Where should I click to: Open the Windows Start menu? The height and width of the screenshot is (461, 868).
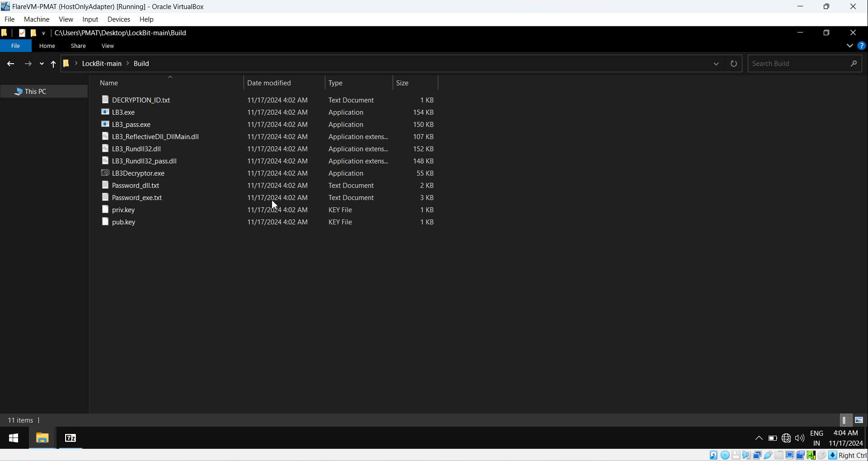14,438
